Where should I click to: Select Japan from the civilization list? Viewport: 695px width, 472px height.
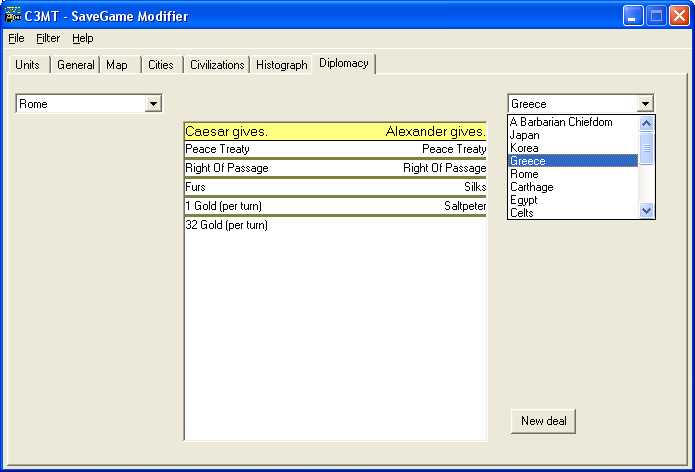[x=524, y=135]
